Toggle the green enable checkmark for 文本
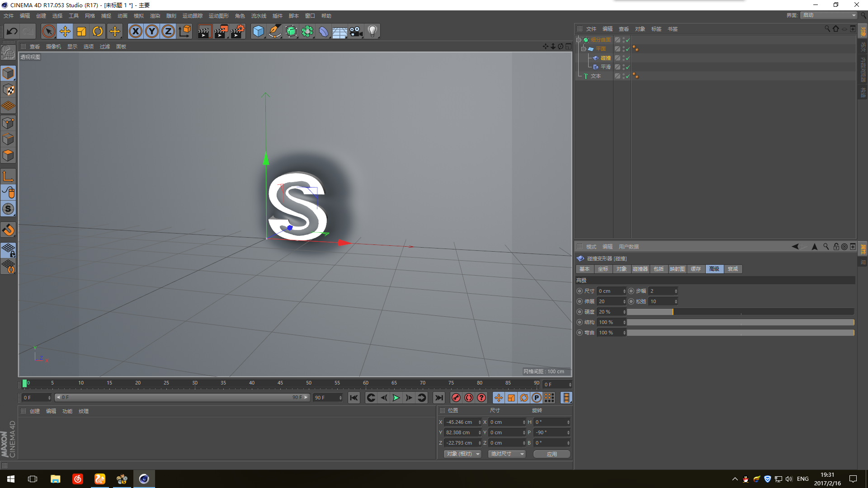 627,76
